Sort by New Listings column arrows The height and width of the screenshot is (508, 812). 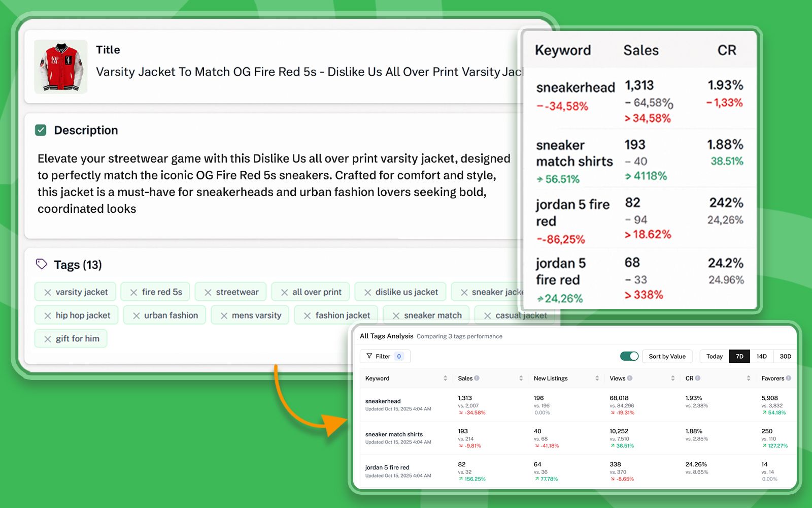click(x=597, y=378)
